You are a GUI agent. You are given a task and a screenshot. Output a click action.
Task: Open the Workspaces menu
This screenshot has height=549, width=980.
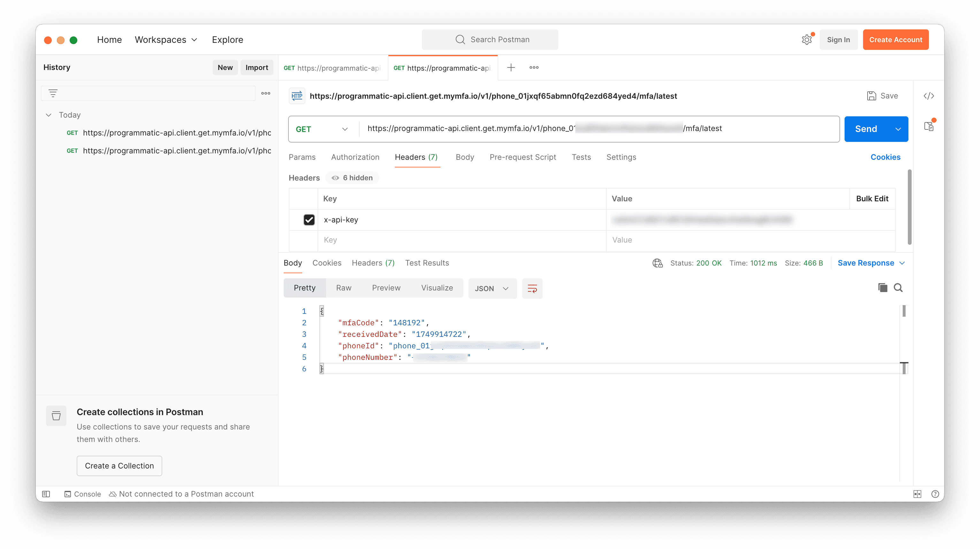(166, 40)
